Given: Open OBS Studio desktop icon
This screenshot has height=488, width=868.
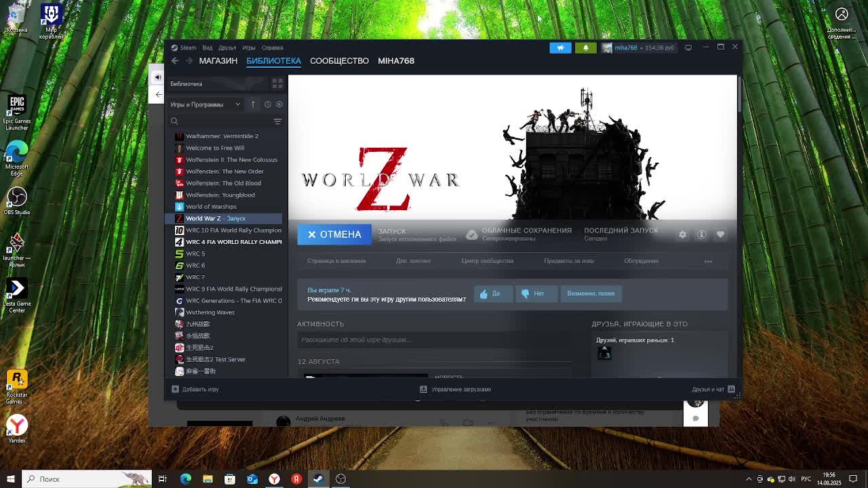Looking at the screenshot, I should click(17, 201).
